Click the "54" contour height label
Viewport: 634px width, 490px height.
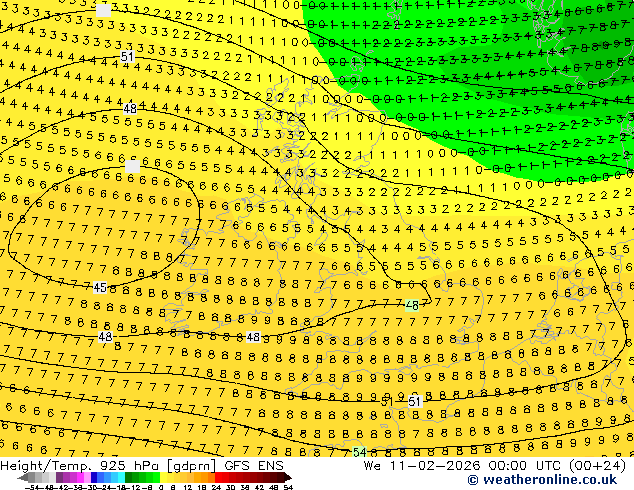tap(359, 452)
